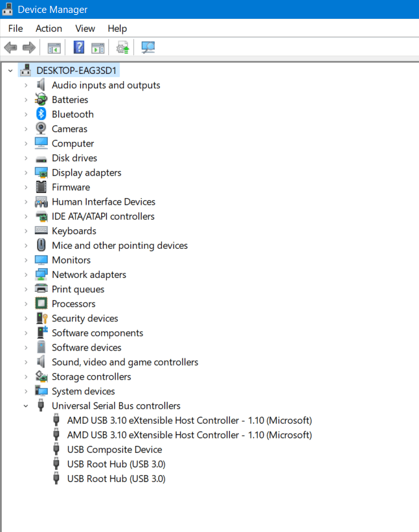Viewport: 419px width, 532px height.
Task: Select IDE ATA/ATAPI controllers label
Action: [x=103, y=216]
